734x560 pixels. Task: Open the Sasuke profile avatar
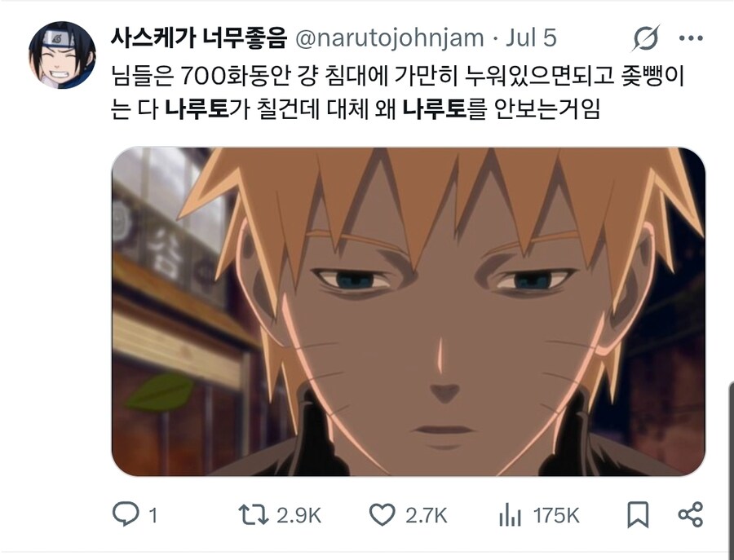pos(62,55)
